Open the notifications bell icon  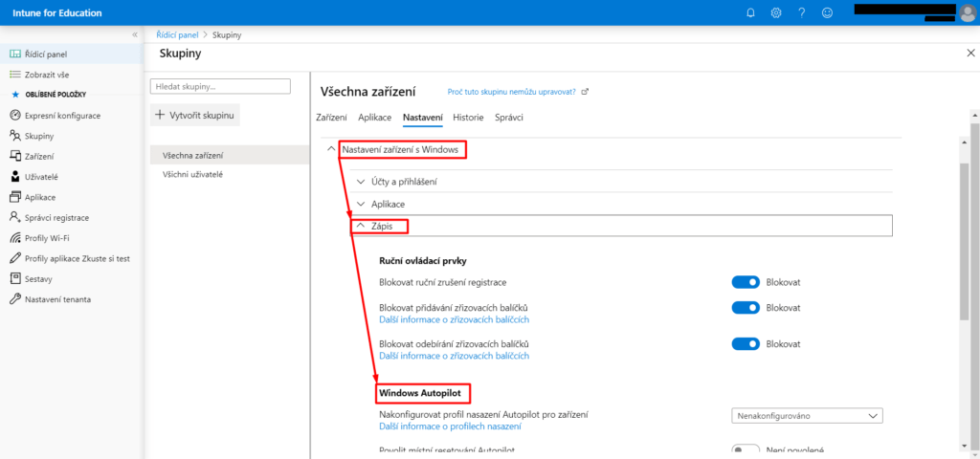[751, 12]
